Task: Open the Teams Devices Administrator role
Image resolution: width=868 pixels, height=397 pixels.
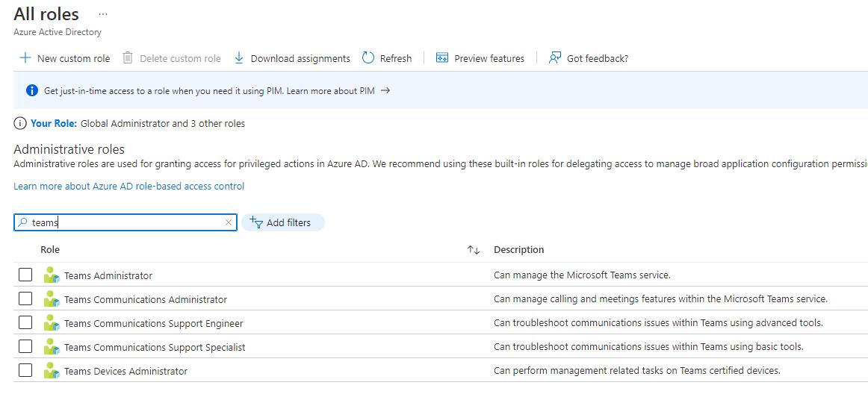Action: click(125, 372)
